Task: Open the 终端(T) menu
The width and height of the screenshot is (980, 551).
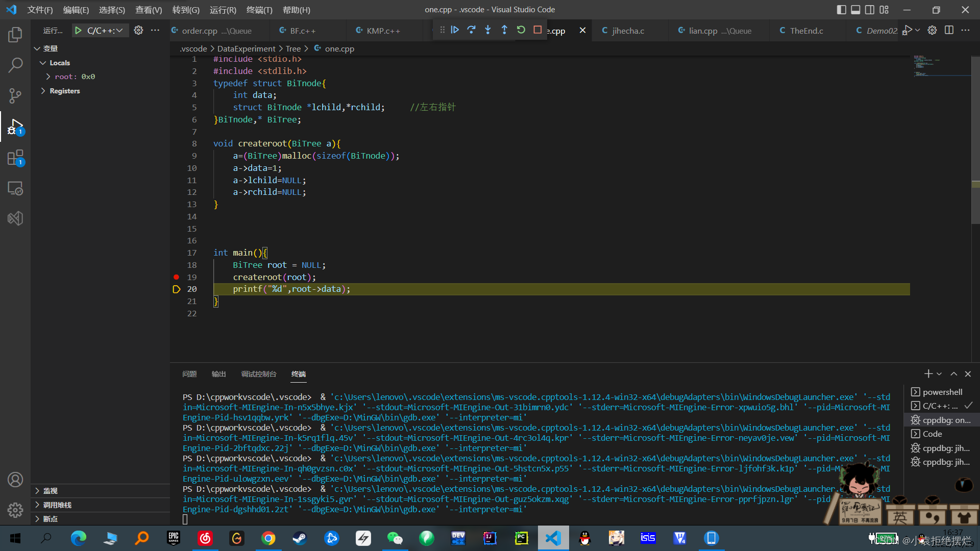Action: [x=259, y=10]
